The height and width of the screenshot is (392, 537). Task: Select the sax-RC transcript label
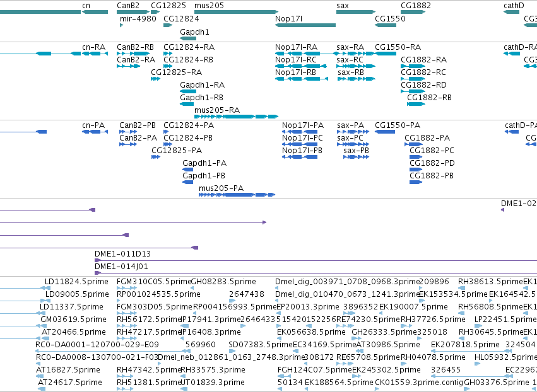[350, 60]
